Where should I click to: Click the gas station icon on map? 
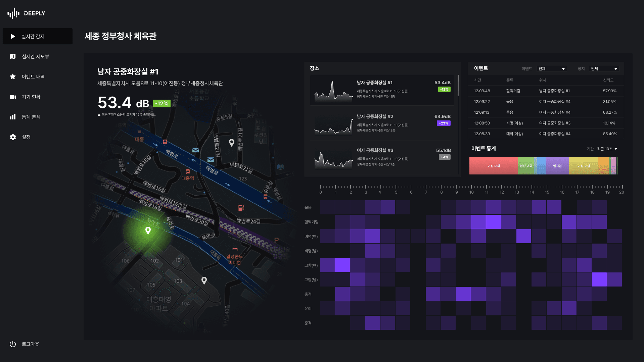[x=241, y=208]
